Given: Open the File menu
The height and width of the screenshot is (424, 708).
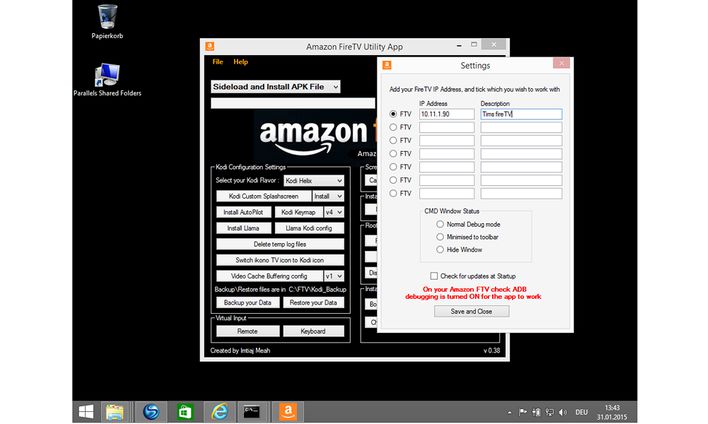Looking at the screenshot, I should tap(218, 62).
